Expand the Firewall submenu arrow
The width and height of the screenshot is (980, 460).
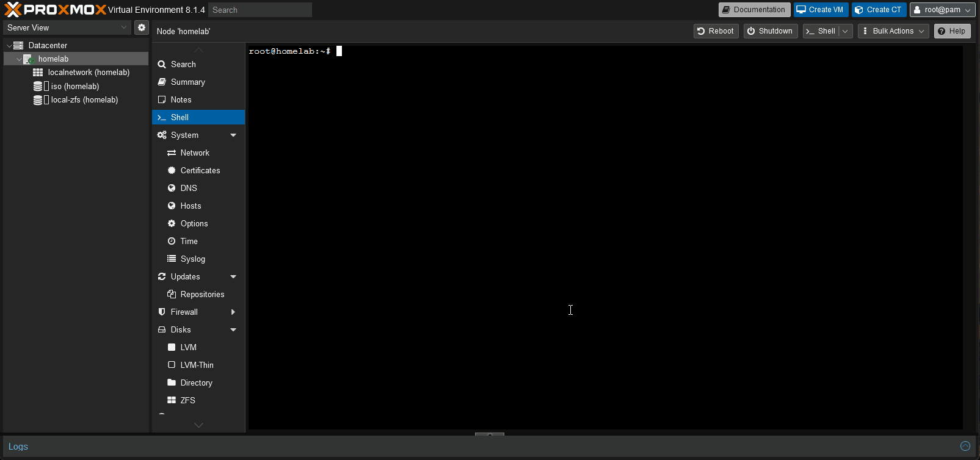[233, 312]
